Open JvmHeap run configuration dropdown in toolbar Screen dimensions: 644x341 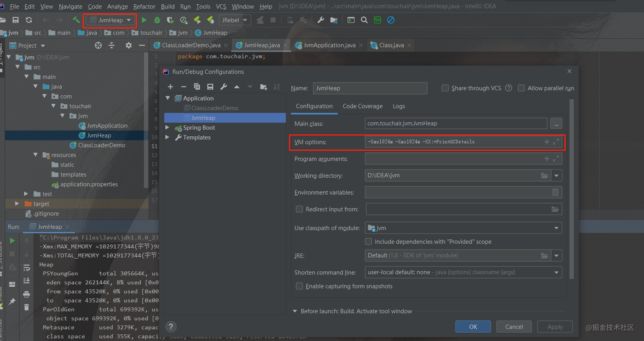tap(111, 20)
